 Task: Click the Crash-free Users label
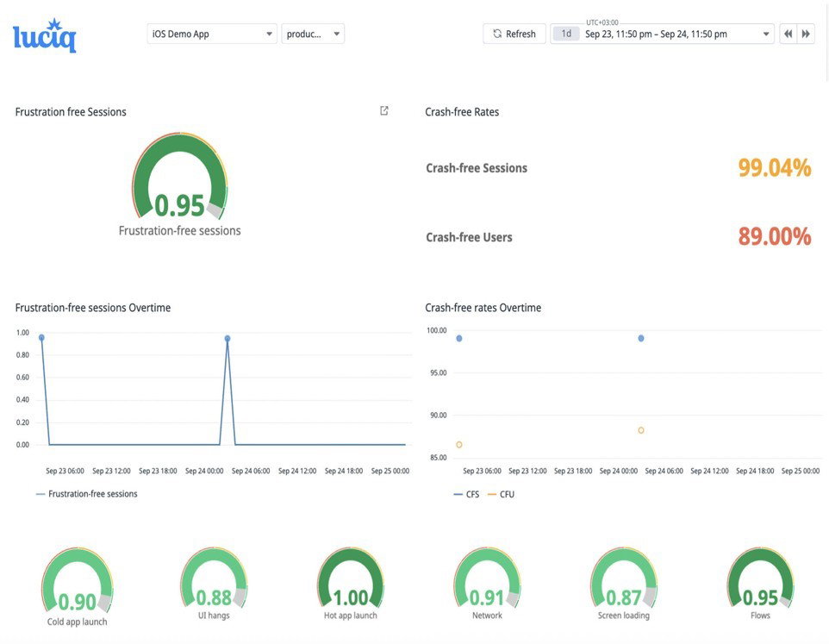point(469,237)
